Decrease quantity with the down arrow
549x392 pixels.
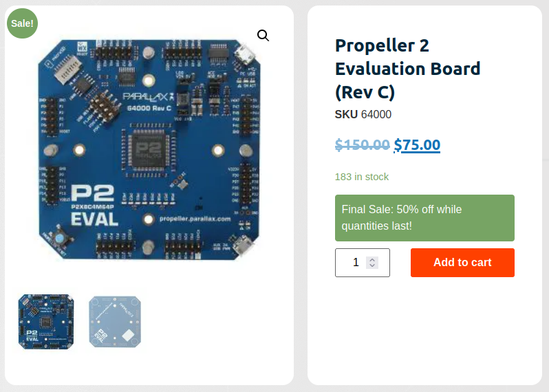tap(372, 266)
